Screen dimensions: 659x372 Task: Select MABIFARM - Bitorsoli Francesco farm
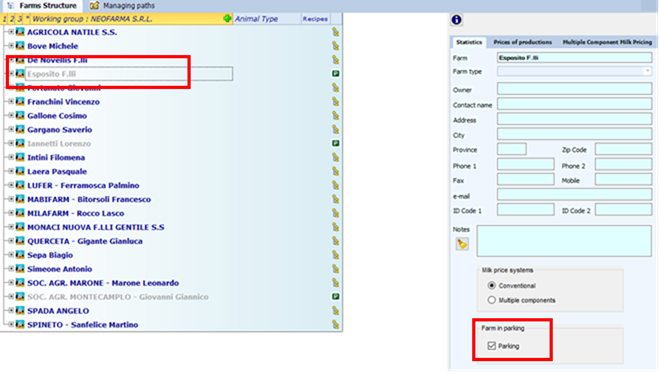tap(89, 199)
